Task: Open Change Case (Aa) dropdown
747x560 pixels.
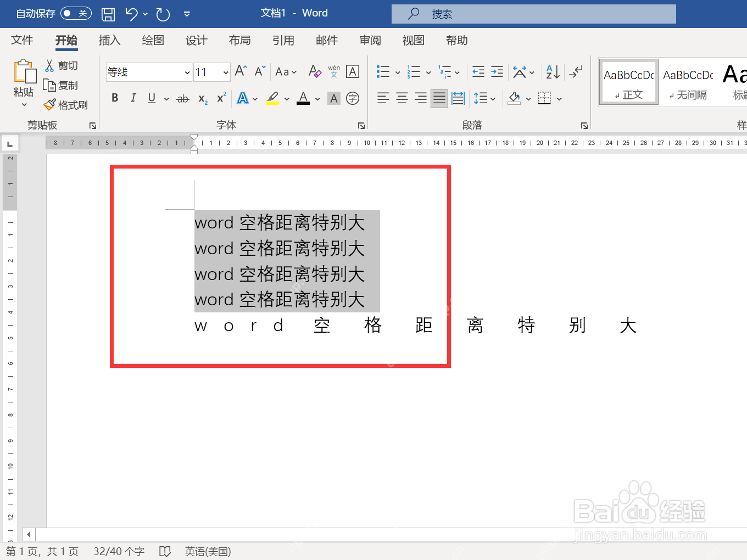Action: 286,72
